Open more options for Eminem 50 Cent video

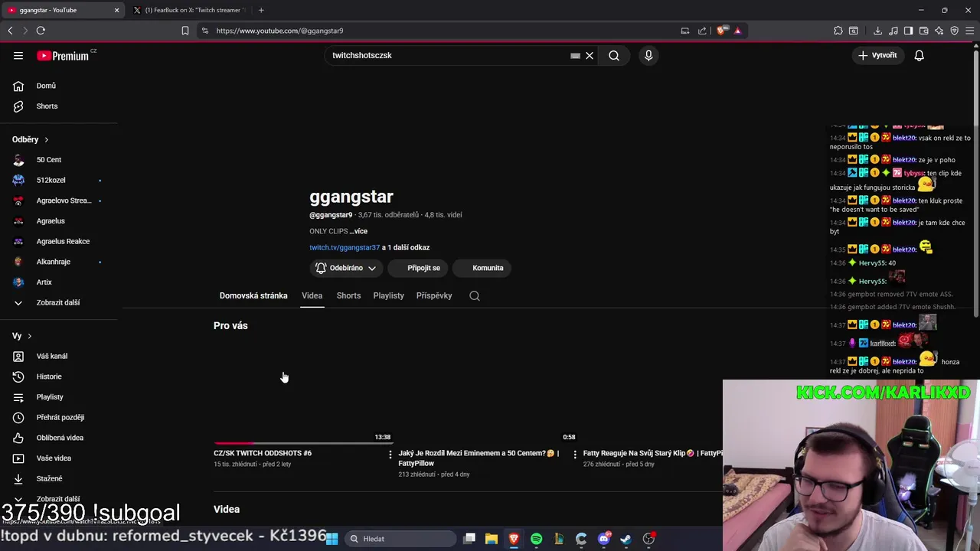point(575,455)
